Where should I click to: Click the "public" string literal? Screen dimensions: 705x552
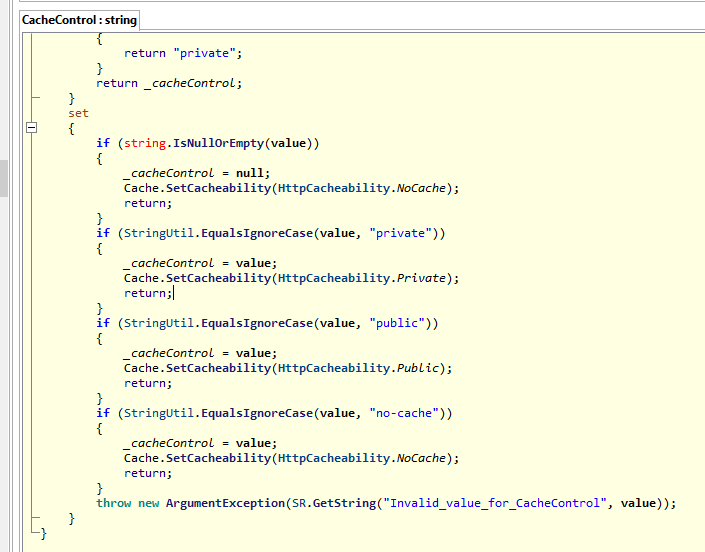(397, 323)
